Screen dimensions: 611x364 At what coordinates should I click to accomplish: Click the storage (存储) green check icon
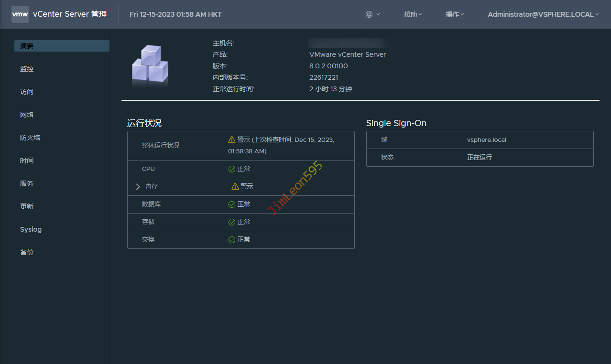(x=232, y=222)
